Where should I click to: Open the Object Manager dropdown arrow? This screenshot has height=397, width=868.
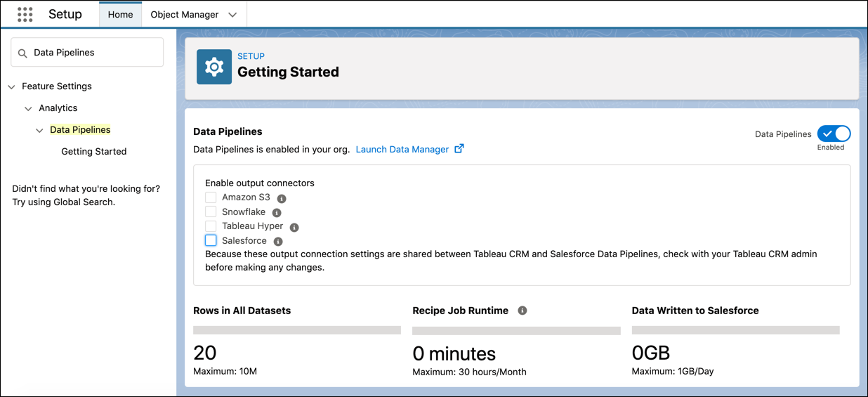pos(232,15)
